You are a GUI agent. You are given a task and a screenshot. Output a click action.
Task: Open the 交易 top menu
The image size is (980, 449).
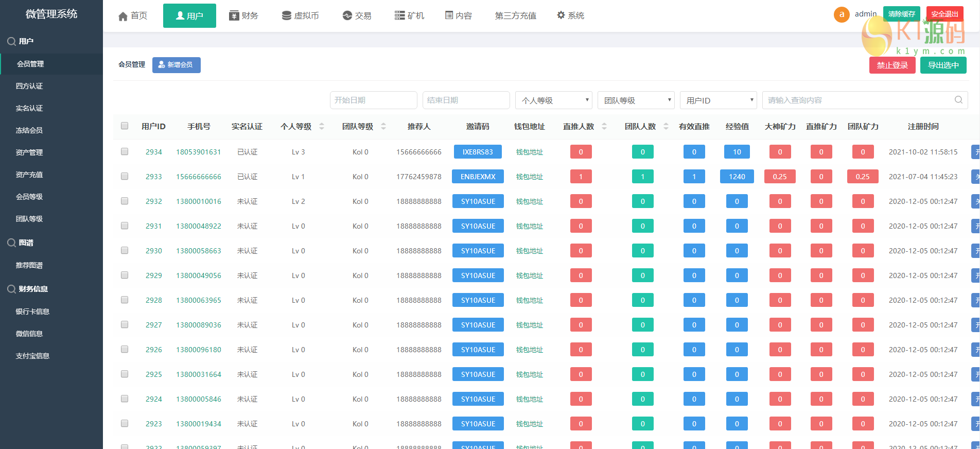click(x=357, y=15)
